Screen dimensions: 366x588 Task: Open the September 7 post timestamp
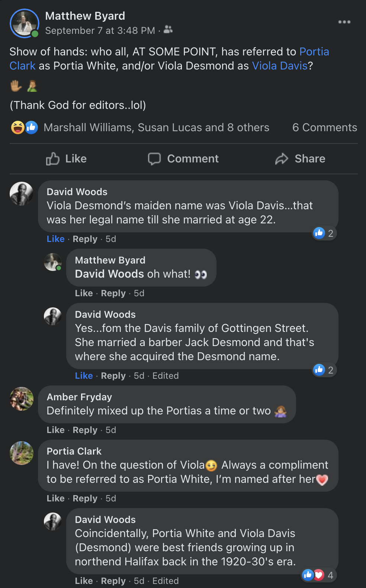(x=100, y=30)
